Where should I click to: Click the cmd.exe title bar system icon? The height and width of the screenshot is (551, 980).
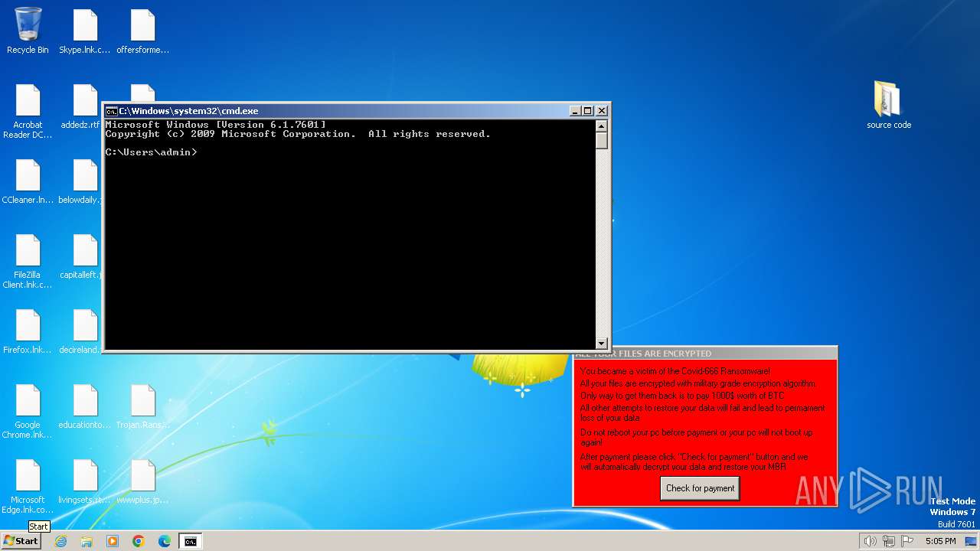tap(111, 111)
